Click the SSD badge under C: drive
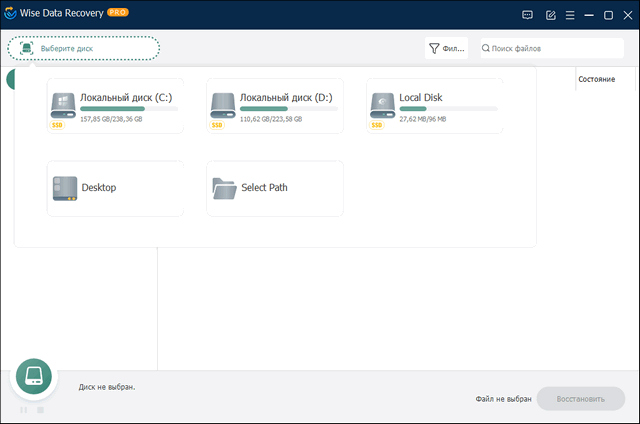Image resolution: width=640 pixels, height=424 pixels. pyautogui.click(x=57, y=125)
